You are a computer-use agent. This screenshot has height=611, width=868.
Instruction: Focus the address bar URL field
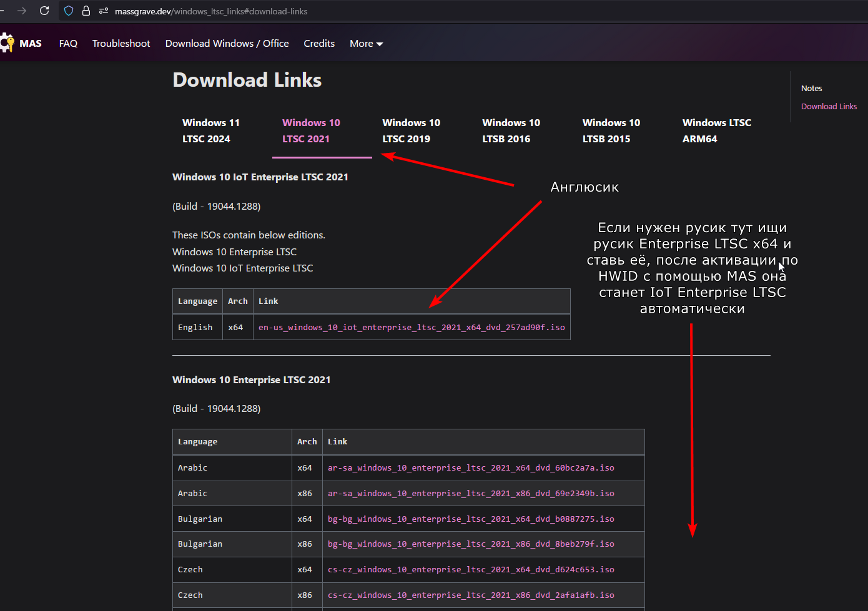click(x=211, y=11)
